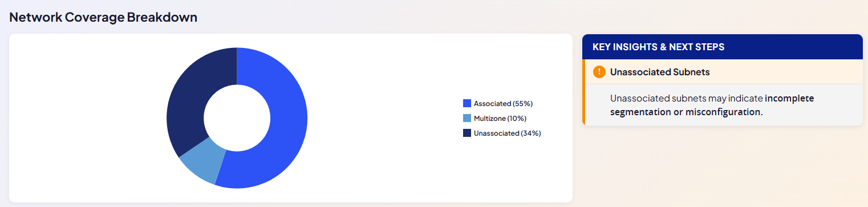
Task: Toggle the Multizone (10%) legend label
Action: 500,118
